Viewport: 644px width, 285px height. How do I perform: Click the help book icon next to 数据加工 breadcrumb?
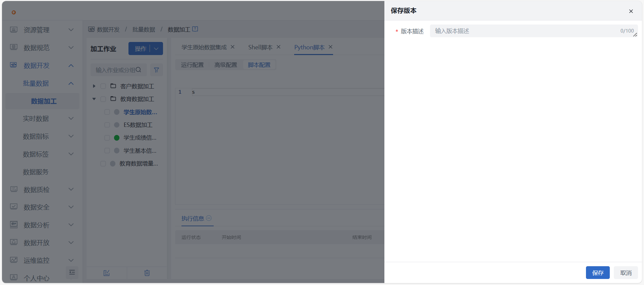(x=195, y=29)
